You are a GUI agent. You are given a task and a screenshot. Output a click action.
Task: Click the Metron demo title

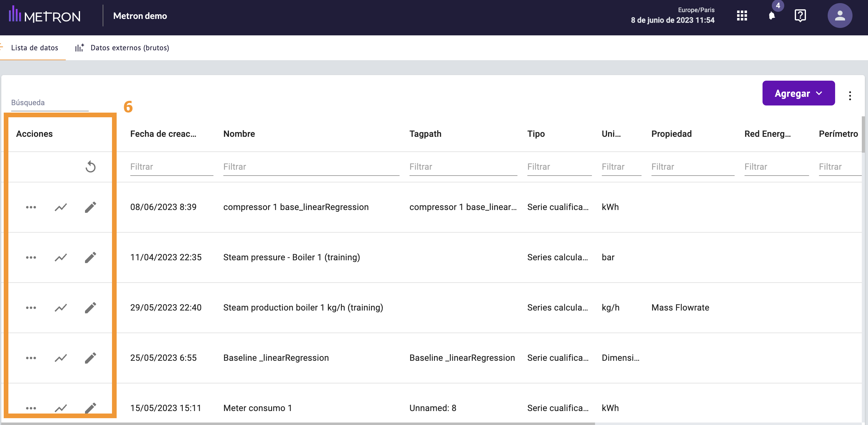[x=140, y=16]
